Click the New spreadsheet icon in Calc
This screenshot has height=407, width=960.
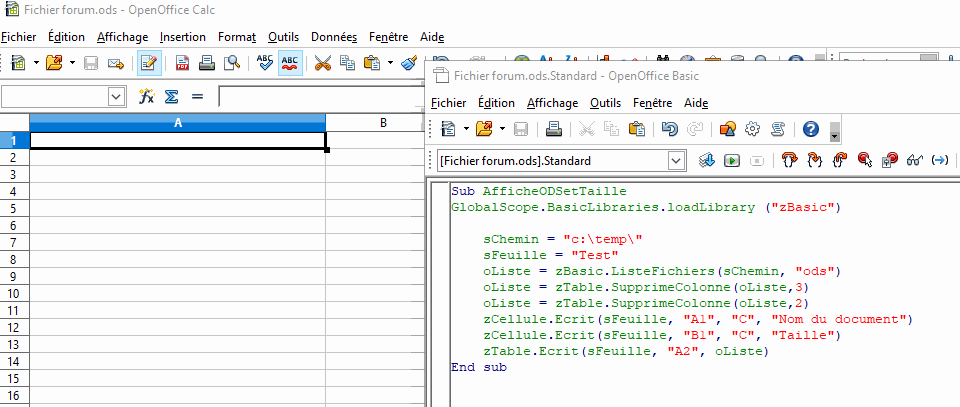(18, 63)
